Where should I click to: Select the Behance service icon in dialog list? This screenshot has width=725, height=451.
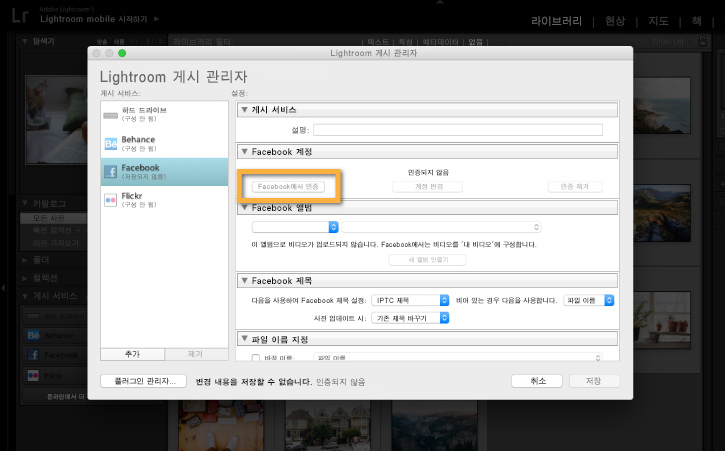tap(111, 144)
